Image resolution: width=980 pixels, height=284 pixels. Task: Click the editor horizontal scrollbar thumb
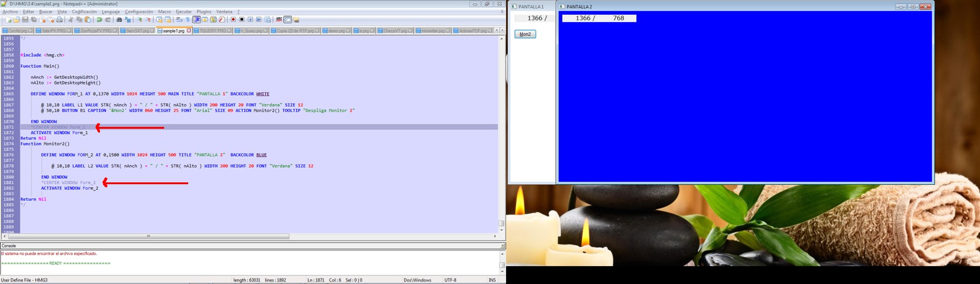pyautogui.click(x=148, y=236)
